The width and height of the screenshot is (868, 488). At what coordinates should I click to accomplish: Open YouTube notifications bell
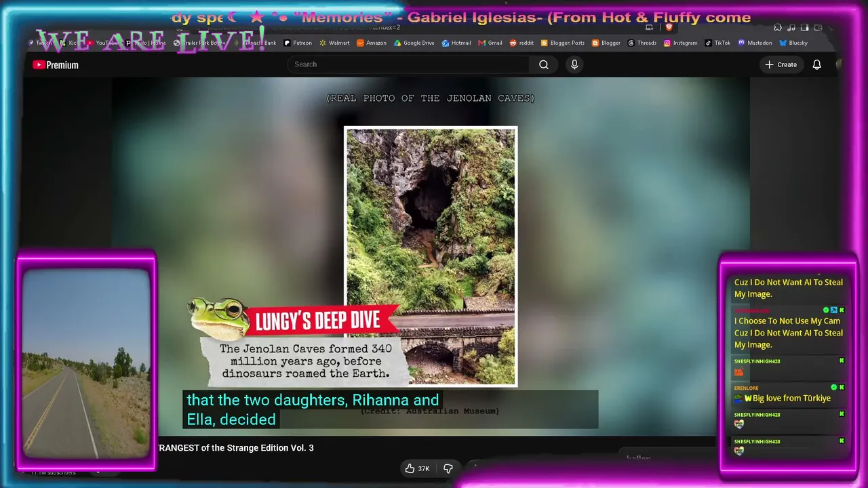(x=817, y=64)
